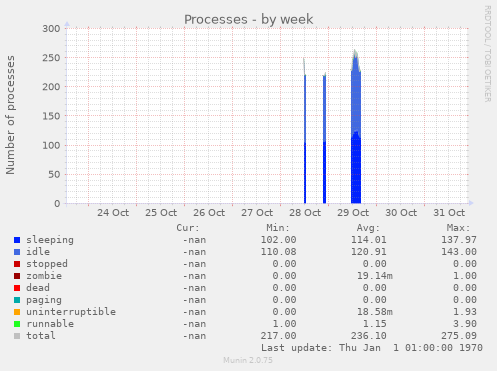497x371 pixels.
Task: Click the sleeping max value 137.97
Action: [459, 240]
